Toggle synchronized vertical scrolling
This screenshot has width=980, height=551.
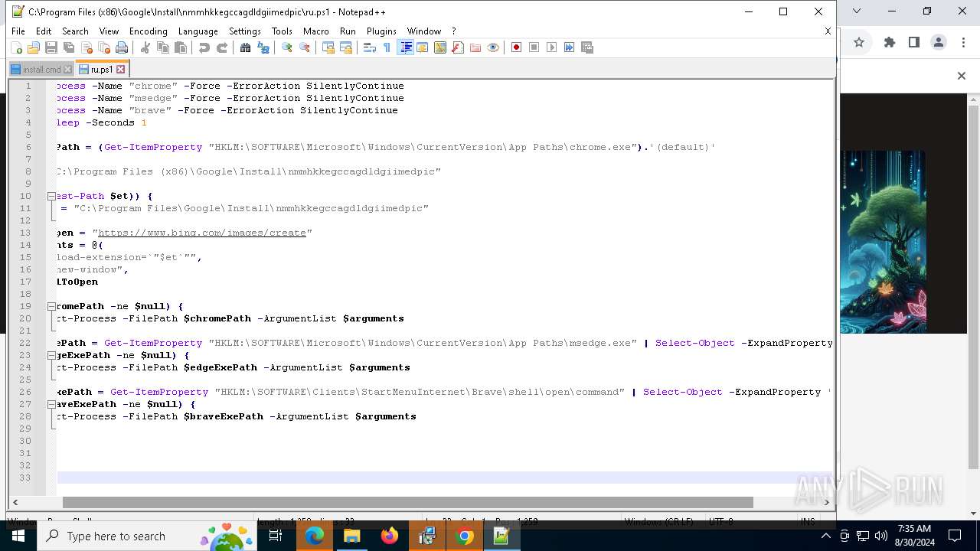pos(328,47)
